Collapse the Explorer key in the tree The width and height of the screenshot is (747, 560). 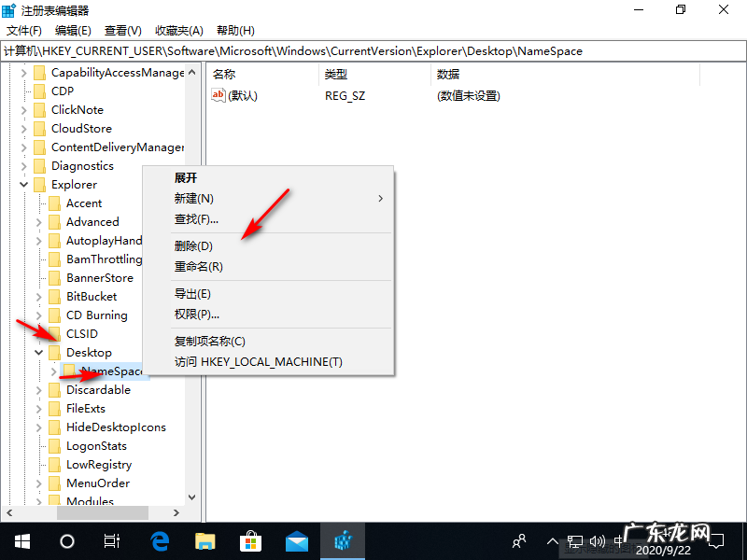[x=23, y=184]
